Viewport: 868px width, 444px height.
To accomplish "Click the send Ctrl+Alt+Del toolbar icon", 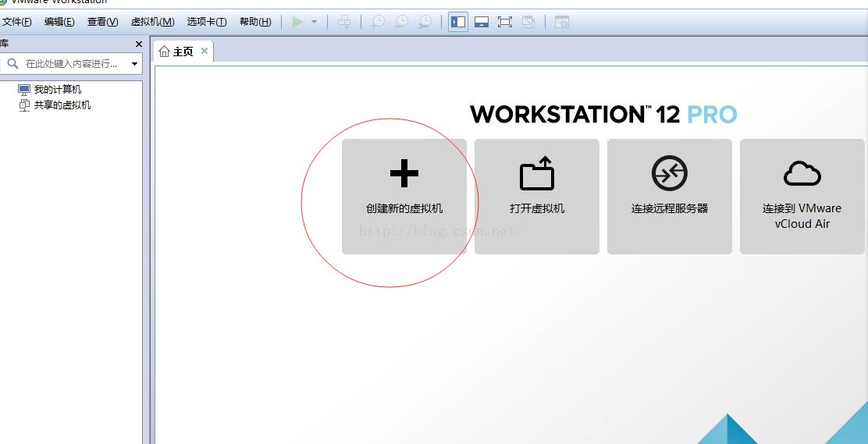I will pyautogui.click(x=344, y=22).
